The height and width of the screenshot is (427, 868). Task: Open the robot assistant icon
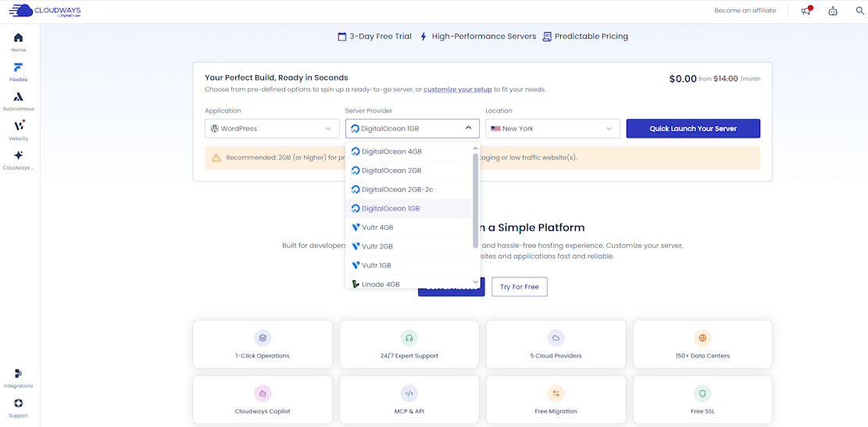(x=833, y=10)
